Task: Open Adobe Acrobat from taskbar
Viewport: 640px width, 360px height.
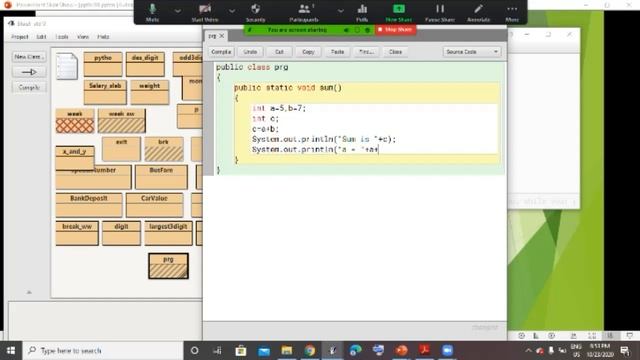Action: point(424,351)
